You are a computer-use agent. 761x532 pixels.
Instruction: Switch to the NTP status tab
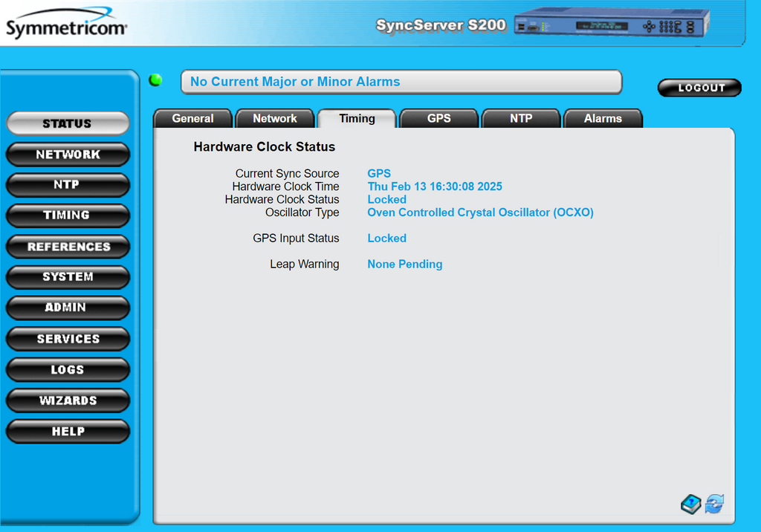(521, 118)
